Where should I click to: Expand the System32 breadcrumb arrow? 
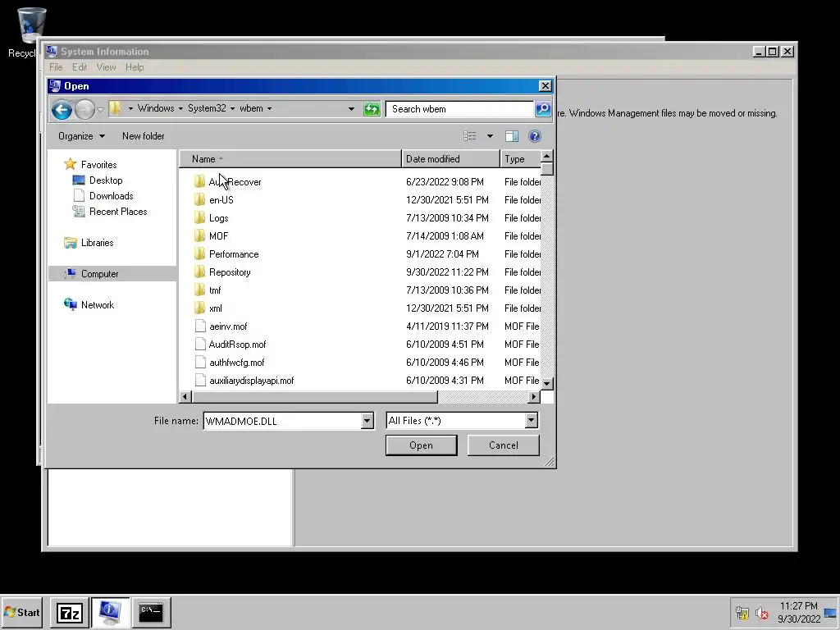(x=232, y=109)
